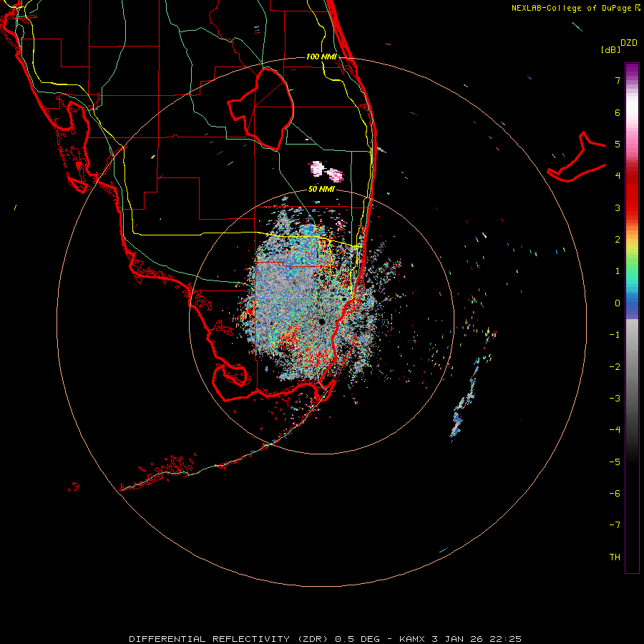Image resolution: width=644 pixels, height=644 pixels.
Task: Click the scale value -4 on colorbar
Action: pyautogui.click(x=615, y=430)
